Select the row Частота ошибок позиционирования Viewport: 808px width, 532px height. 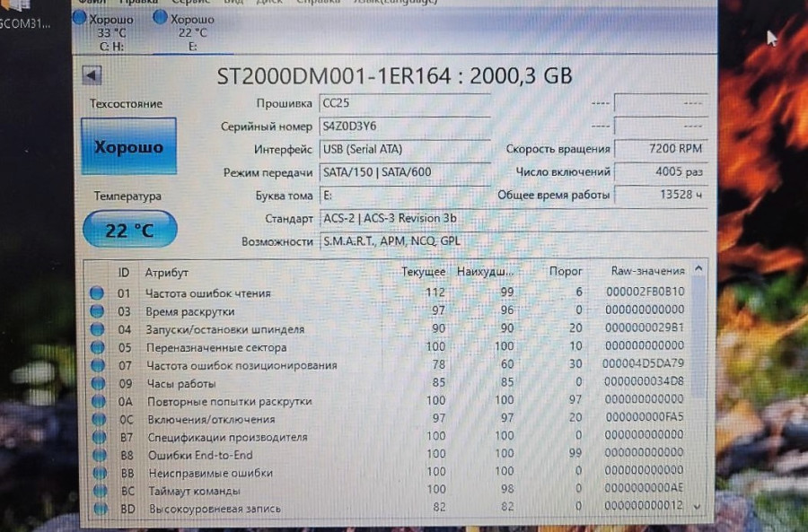point(388,364)
